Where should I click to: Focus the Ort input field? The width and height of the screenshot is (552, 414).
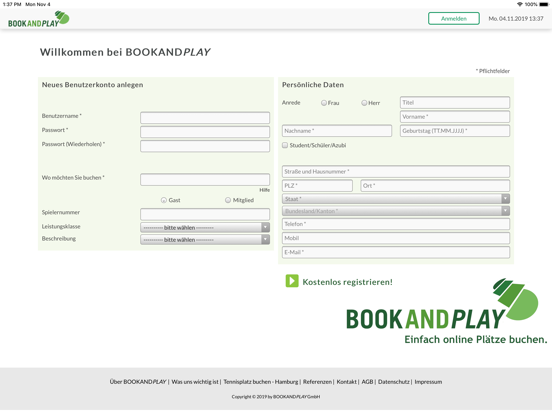tap(435, 186)
